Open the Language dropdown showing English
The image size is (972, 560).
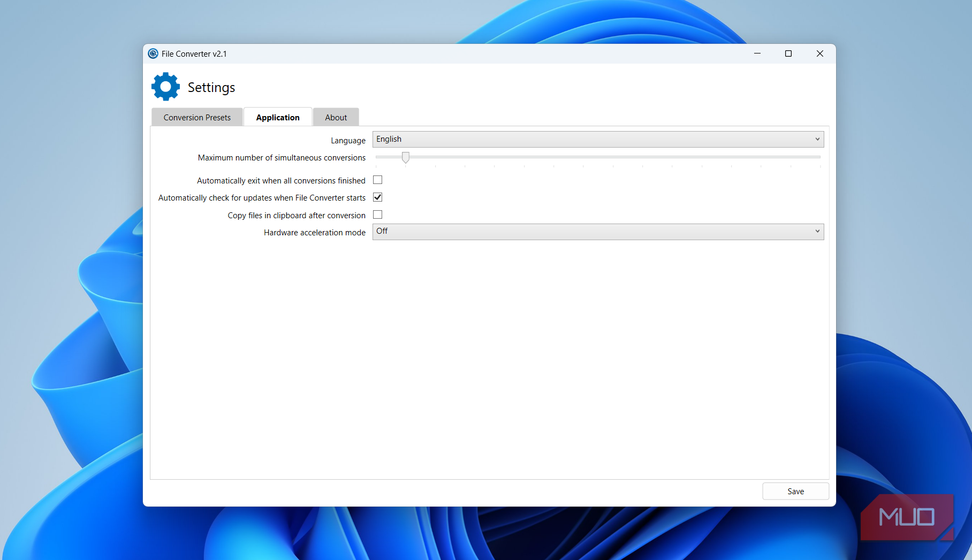coord(598,139)
